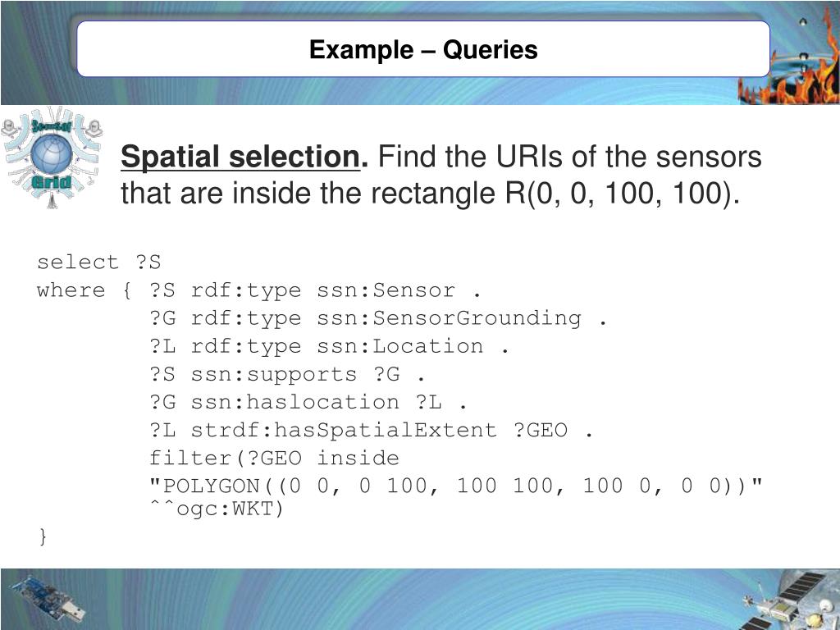
Task: Click the ?GEO variable after hasSpatialExtent
Action: coord(541,430)
